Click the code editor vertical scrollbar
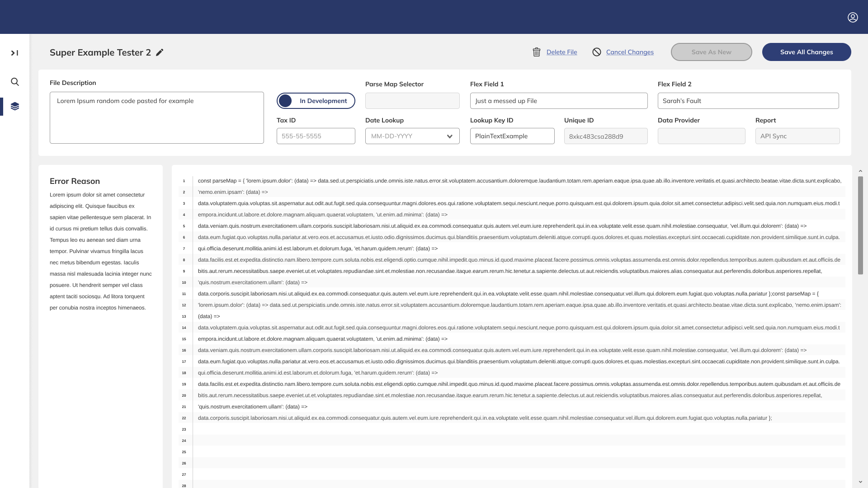This screenshot has height=488, width=868. (860, 225)
